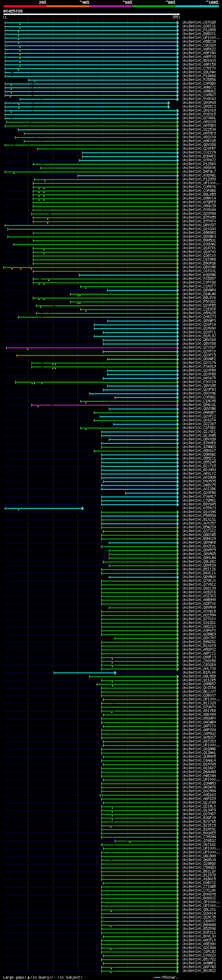Select the UniRef100_A7PA73 label
The image size is (222, 980).
click(x=199, y=508)
